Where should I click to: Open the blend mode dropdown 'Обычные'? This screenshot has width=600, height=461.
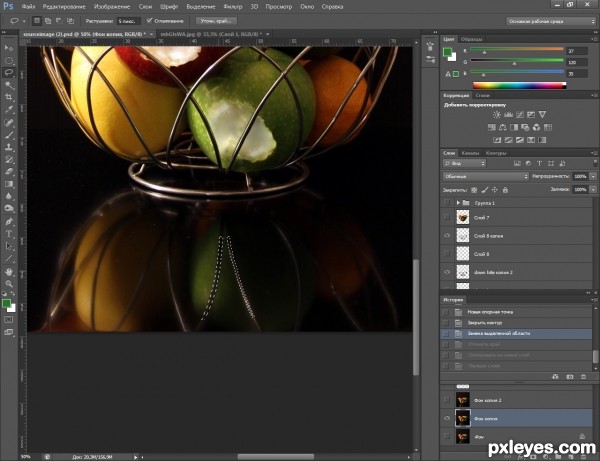pyautogui.click(x=485, y=176)
